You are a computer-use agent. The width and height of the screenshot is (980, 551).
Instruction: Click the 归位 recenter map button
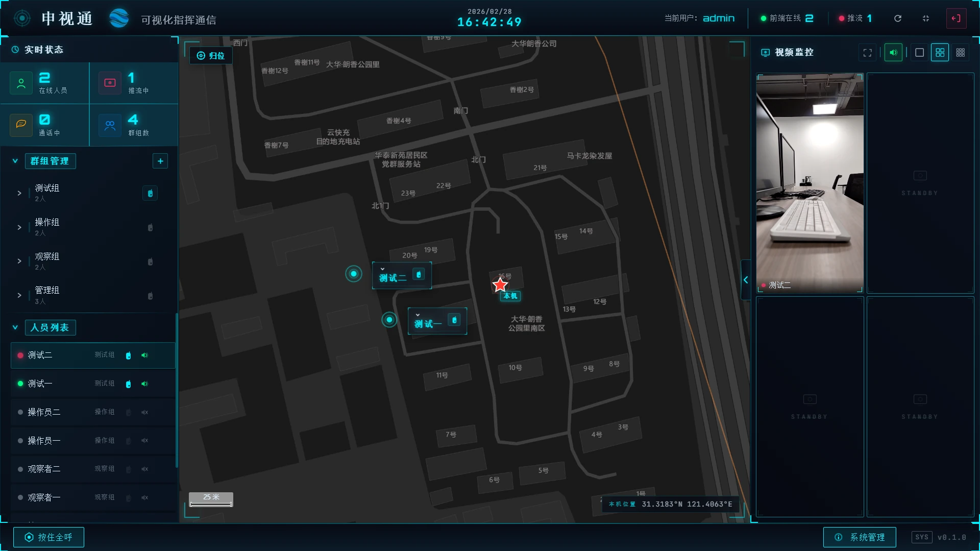[x=211, y=56]
